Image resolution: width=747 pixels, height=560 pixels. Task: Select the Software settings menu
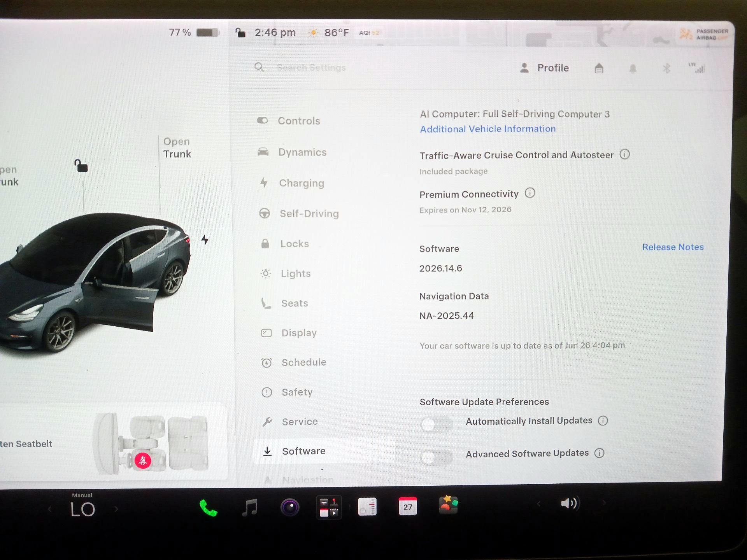pos(324,451)
